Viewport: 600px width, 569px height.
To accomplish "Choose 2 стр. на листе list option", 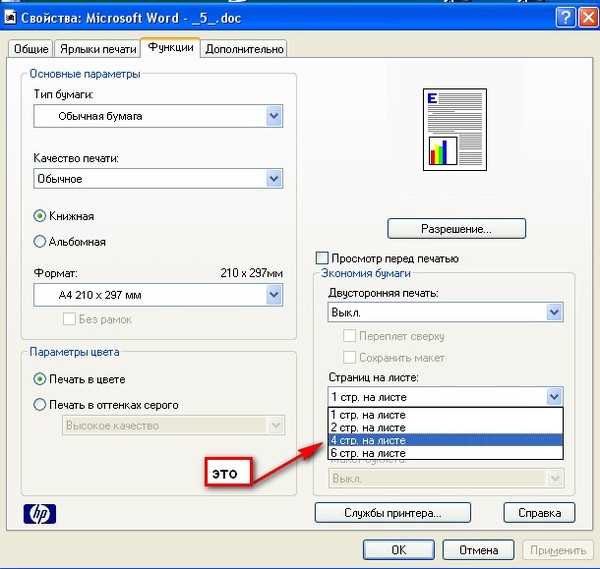I will pyautogui.click(x=445, y=427).
